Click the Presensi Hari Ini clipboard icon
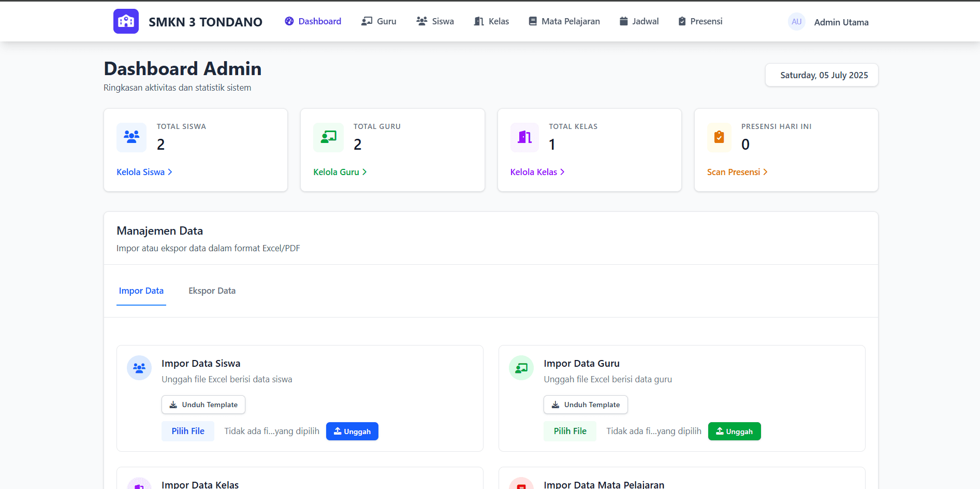The width and height of the screenshot is (980, 489). click(x=719, y=137)
